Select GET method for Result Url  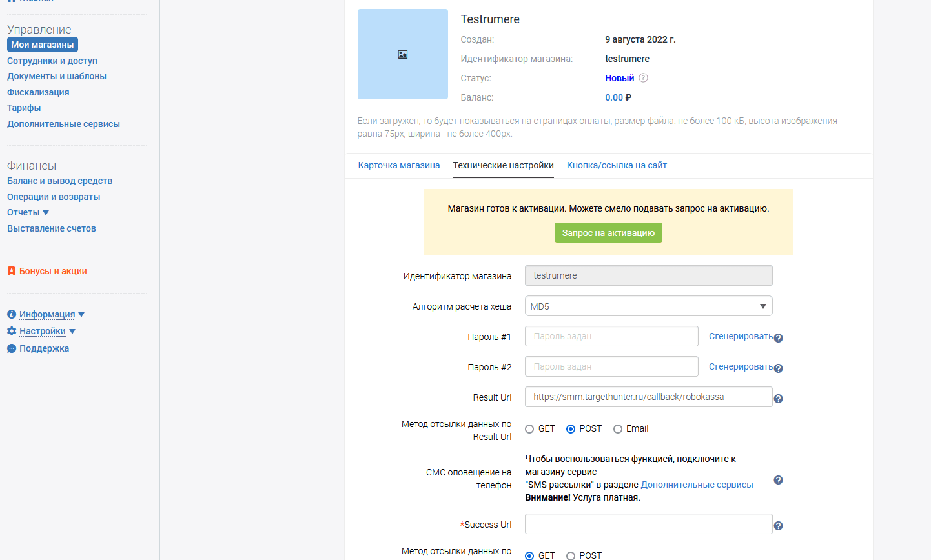coord(529,429)
